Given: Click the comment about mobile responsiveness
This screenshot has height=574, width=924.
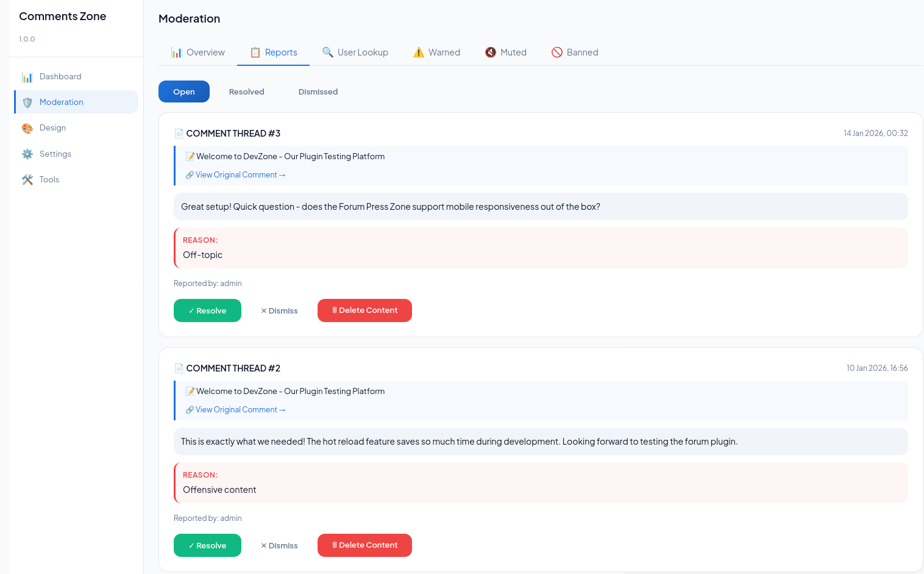Looking at the screenshot, I should 541,207.
